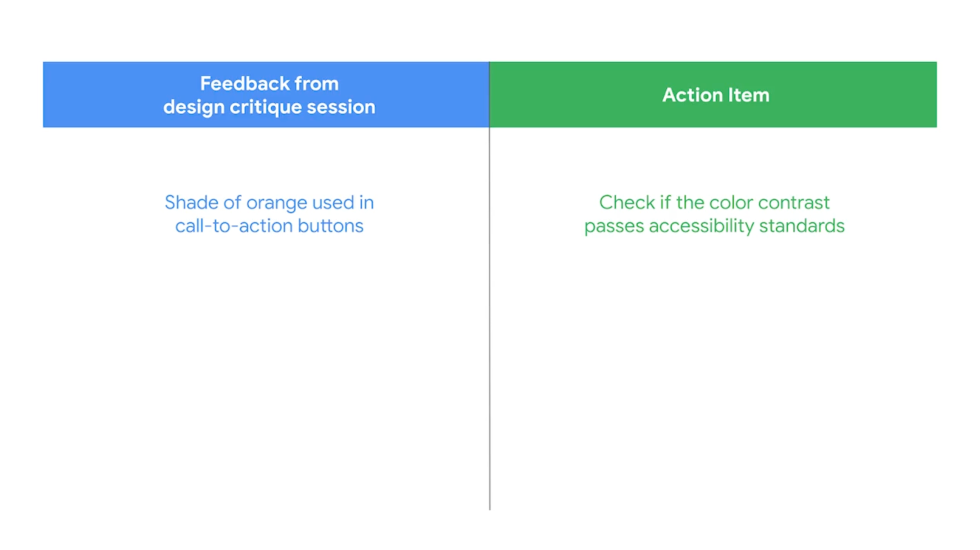Click the "design critique session" header line

point(269,107)
